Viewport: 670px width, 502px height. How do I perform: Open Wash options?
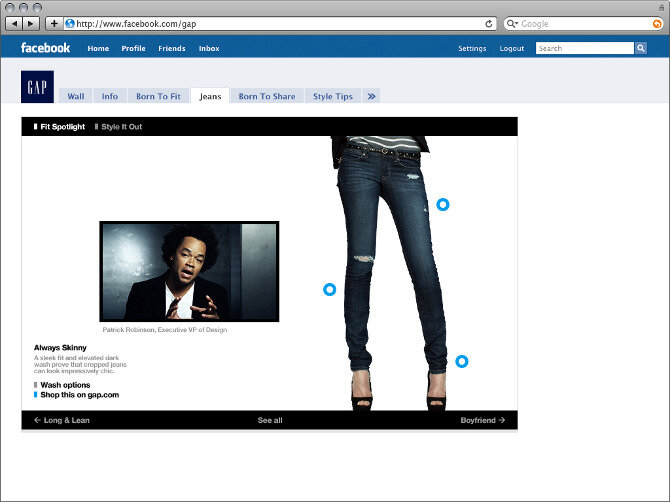[x=62, y=385]
